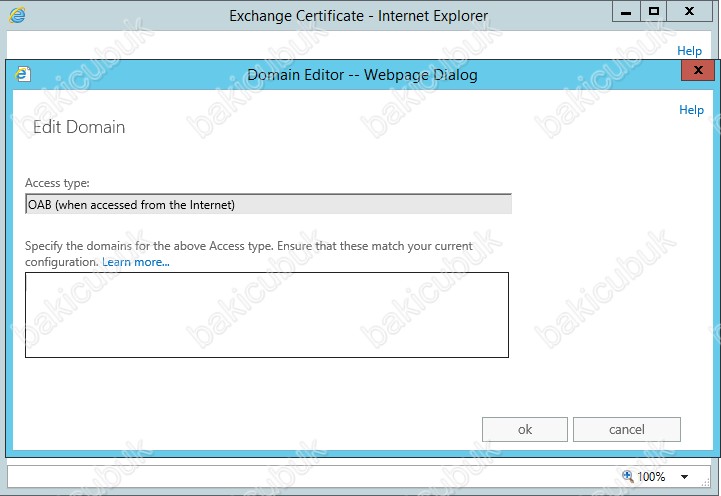Maximize the Exchange Certificate window

click(653, 11)
